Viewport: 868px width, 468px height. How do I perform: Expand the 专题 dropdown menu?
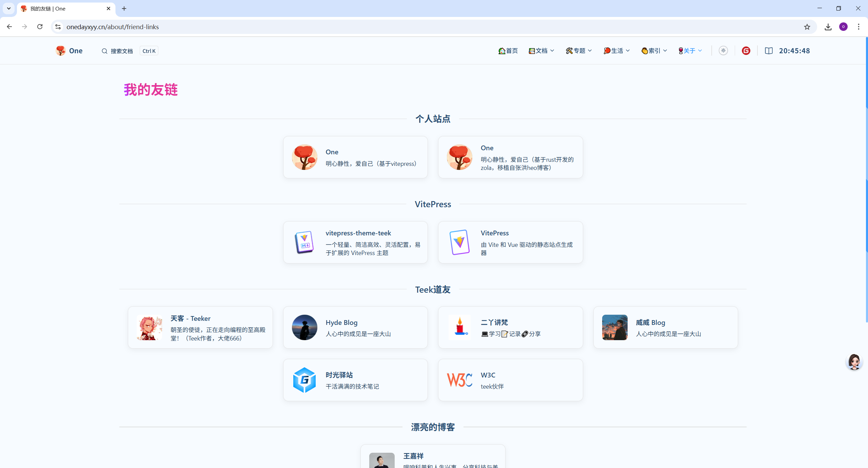(579, 51)
